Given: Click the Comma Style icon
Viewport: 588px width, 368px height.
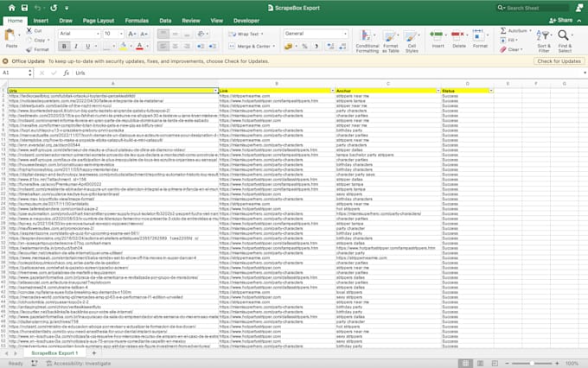Looking at the screenshot, I should click(316, 46).
